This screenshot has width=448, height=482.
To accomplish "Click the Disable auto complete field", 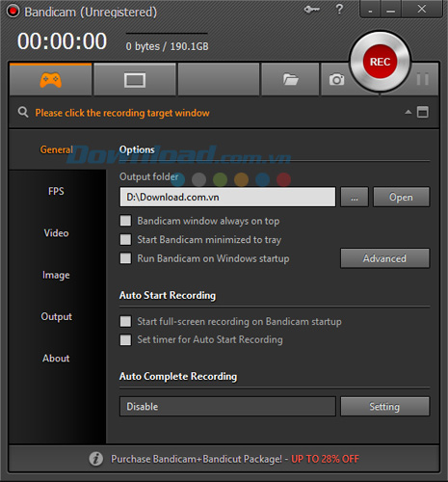I will click(x=227, y=407).
